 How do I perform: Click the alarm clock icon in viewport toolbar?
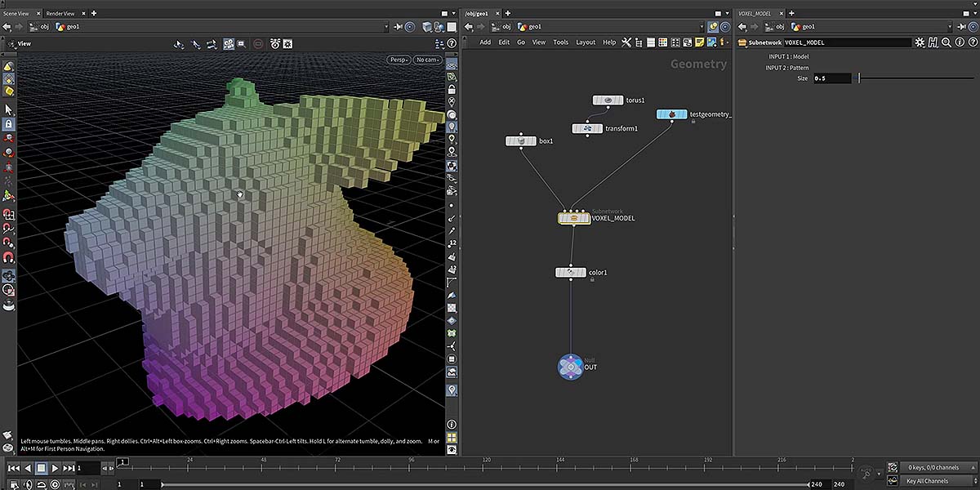[275, 43]
